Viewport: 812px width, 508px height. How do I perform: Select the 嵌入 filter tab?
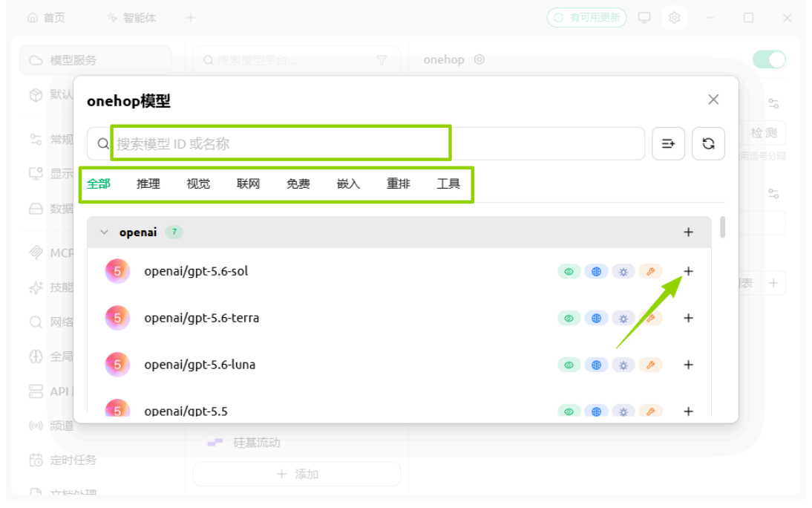click(348, 183)
